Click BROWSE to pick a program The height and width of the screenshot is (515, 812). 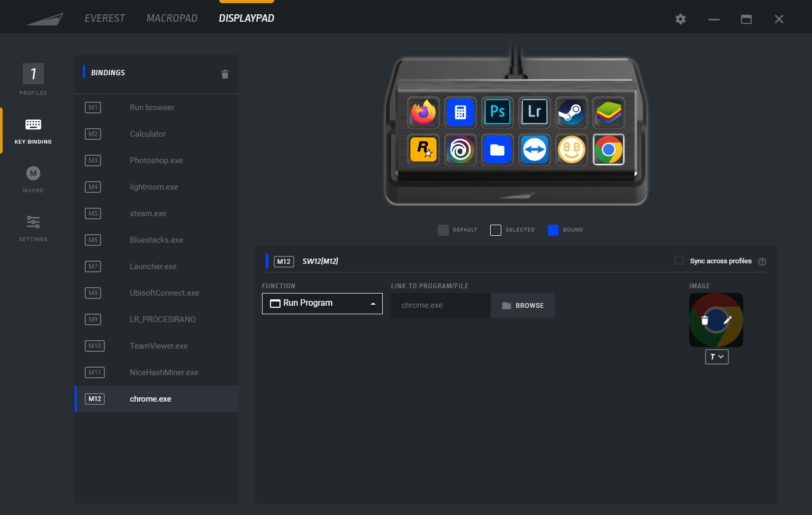tap(523, 306)
